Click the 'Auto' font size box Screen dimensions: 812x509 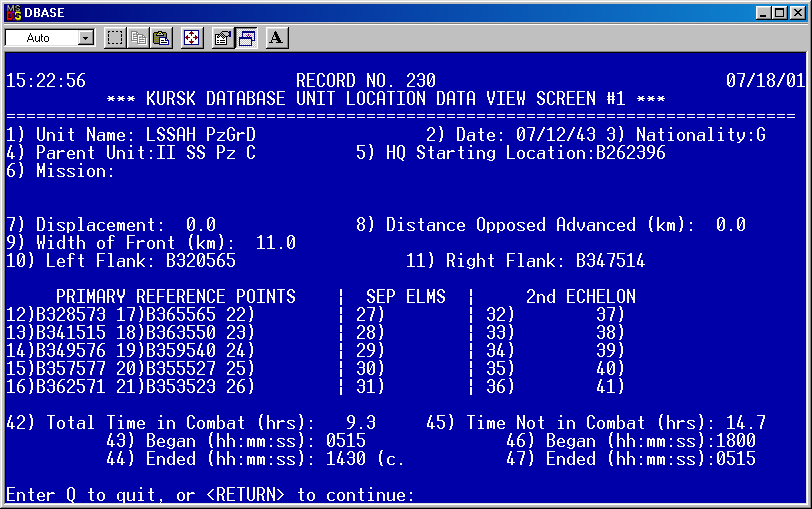coord(40,38)
